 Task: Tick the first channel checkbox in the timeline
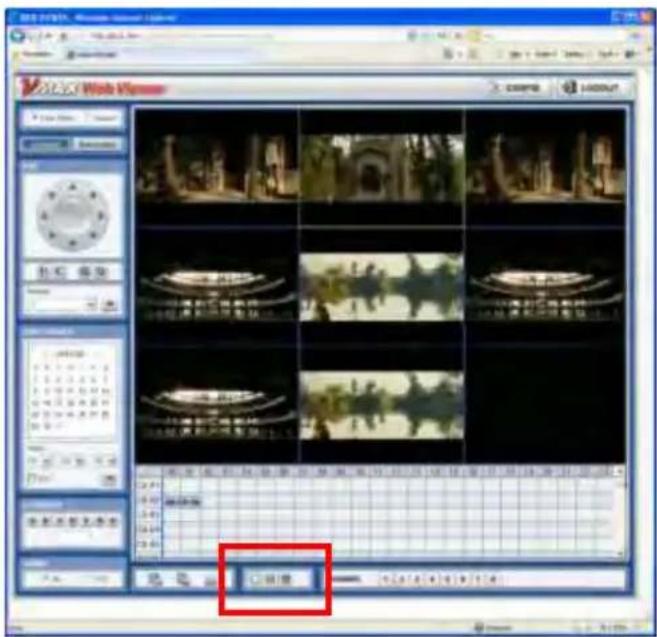[143, 485]
